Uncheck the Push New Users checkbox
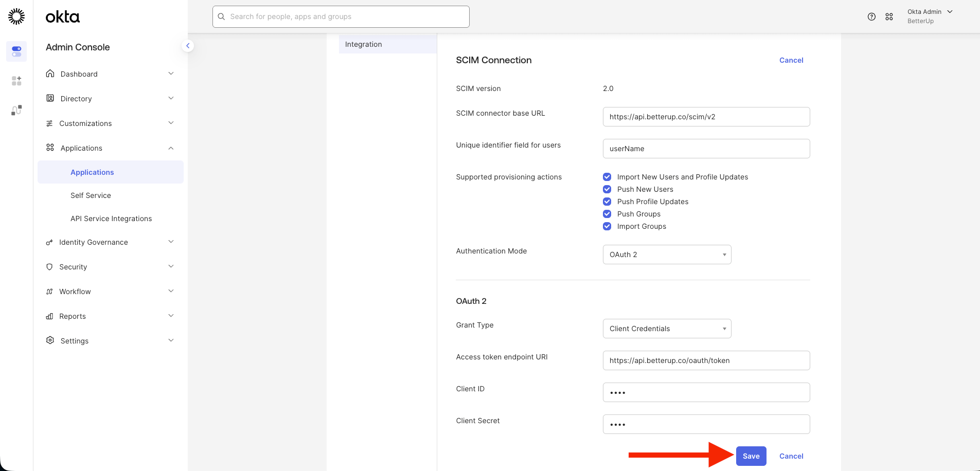The width and height of the screenshot is (980, 471). tap(607, 189)
